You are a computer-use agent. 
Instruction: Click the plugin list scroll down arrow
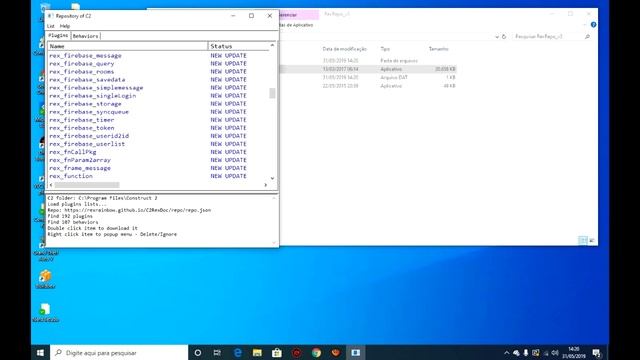click(272, 178)
